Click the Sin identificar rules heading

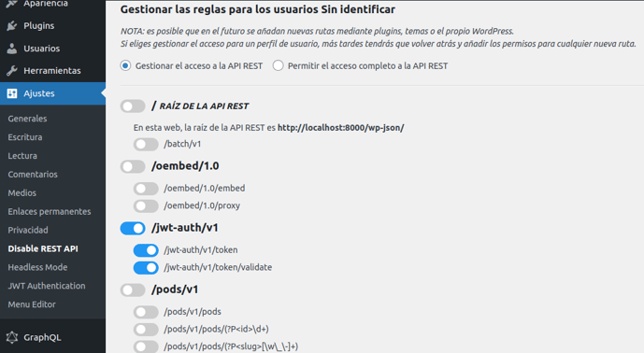click(258, 9)
